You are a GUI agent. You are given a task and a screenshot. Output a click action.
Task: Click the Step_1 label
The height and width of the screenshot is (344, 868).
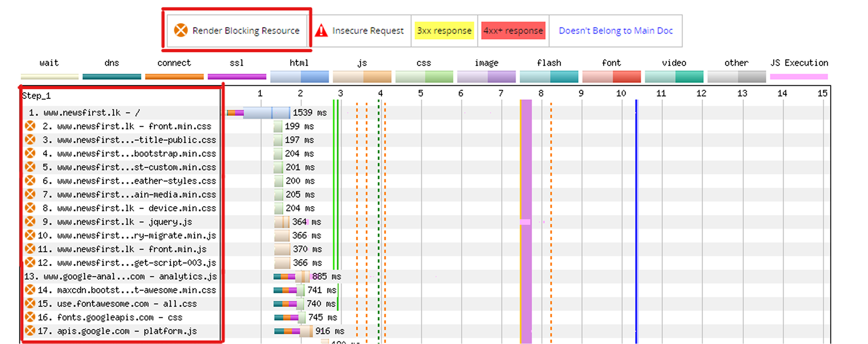(36, 96)
